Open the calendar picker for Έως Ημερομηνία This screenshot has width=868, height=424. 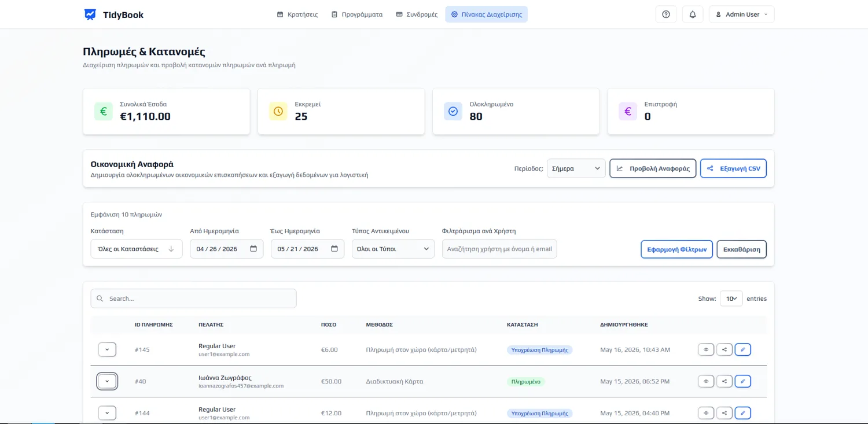[x=334, y=249]
